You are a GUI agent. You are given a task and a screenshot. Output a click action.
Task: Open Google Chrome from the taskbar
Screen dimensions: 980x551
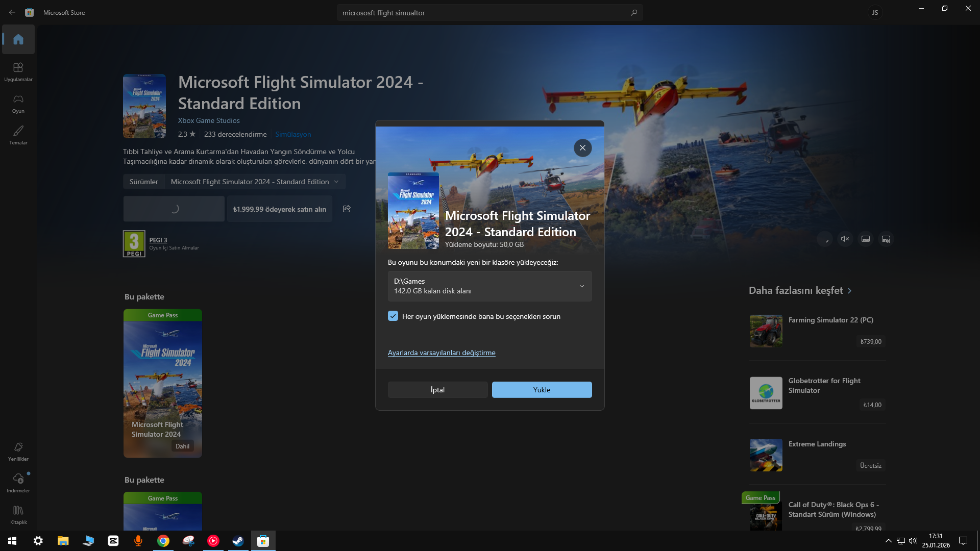tap(163, 541)
